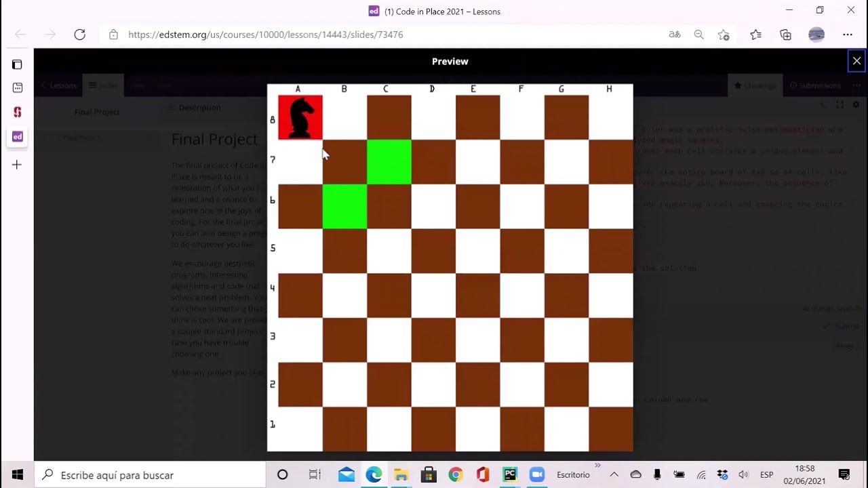Click the zoom out magnifier icon
The width and height of the screenshot is (868, 488).
point(698,35)
